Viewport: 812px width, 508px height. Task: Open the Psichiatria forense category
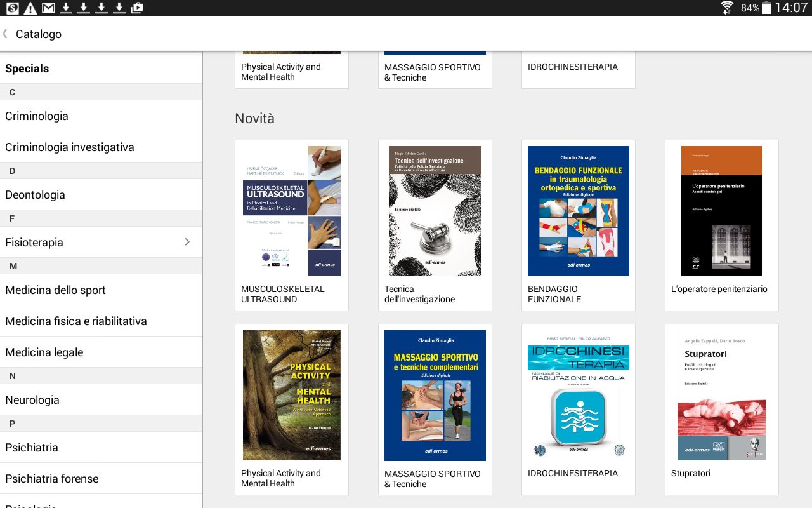tap(101, 478)
